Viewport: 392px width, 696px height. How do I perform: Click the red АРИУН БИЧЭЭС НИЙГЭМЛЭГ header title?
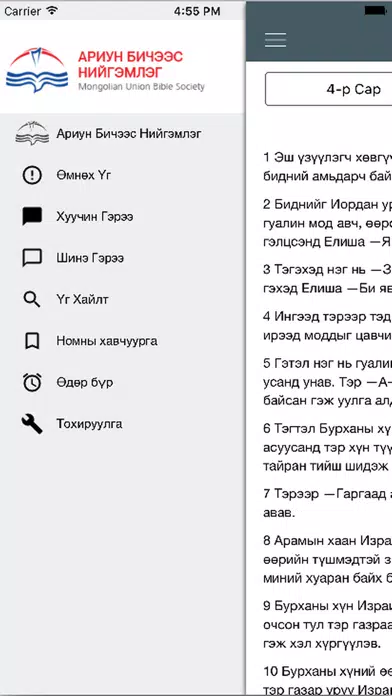(130, 64)
